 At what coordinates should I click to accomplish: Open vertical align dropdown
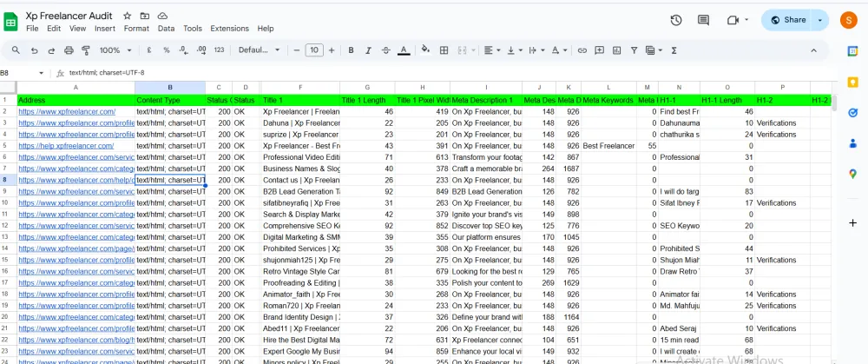click(515, 50)
